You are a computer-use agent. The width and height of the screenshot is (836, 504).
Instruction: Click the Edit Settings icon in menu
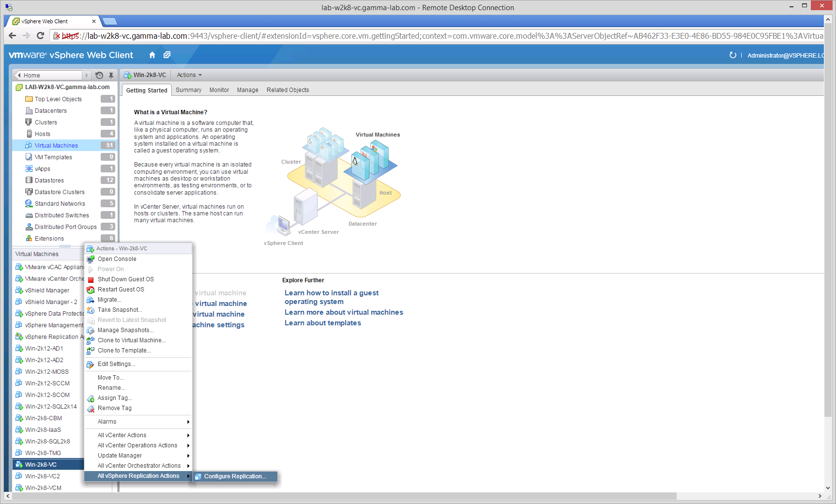91,364
